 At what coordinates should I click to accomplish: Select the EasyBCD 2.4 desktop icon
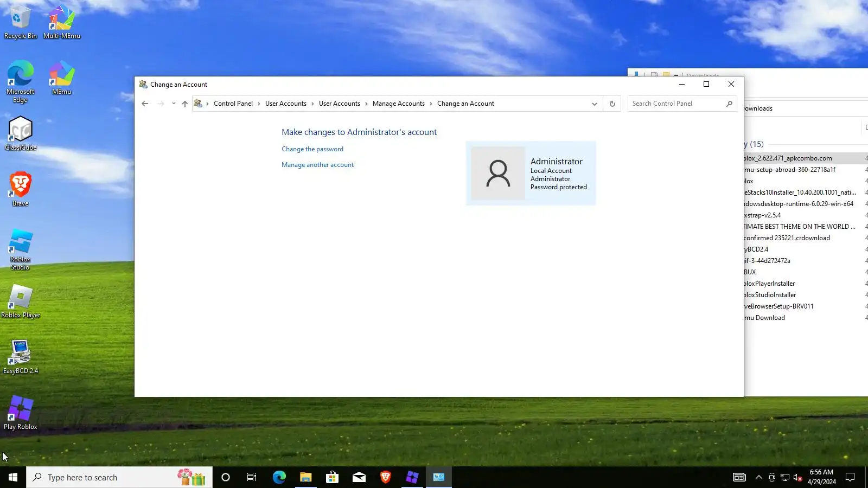(21, 357)
